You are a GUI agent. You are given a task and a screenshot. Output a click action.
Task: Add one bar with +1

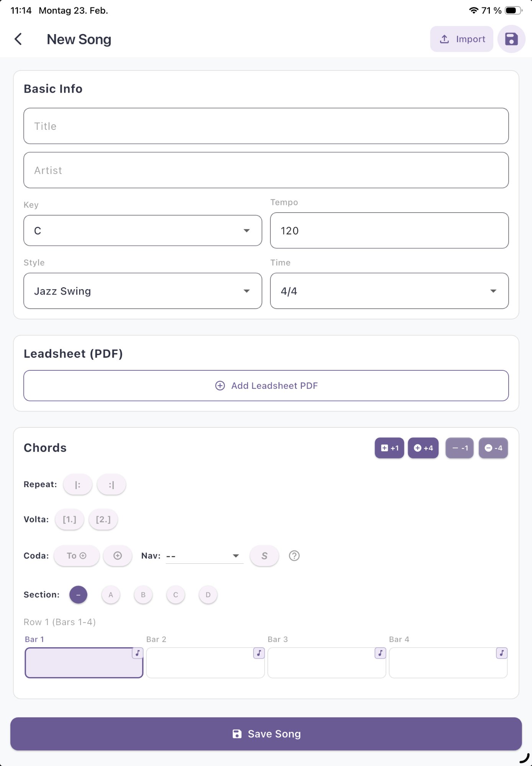click(389, 448)
